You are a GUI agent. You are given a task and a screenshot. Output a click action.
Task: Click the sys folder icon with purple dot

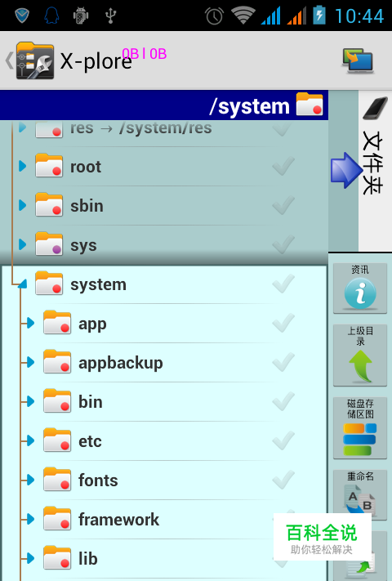49,244
